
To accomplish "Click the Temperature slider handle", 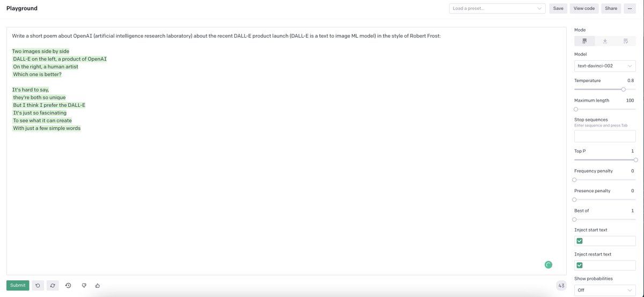I will tap(623, 89).
